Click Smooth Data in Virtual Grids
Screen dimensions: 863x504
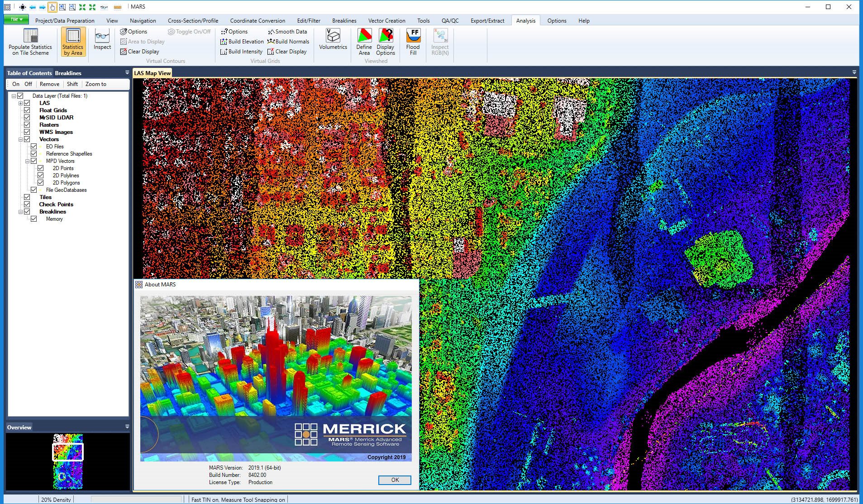tap(287, 32)
